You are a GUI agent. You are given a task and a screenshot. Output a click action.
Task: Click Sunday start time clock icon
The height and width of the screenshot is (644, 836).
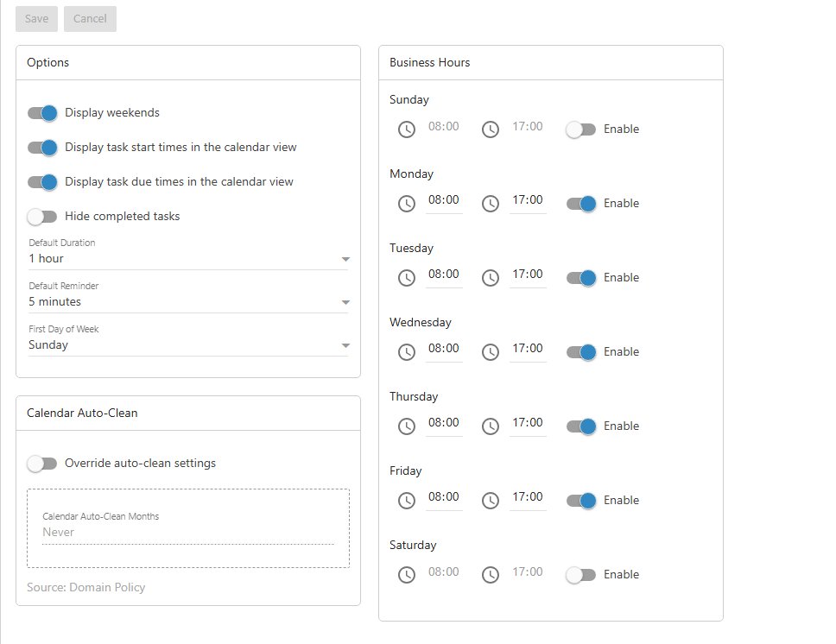407,129
